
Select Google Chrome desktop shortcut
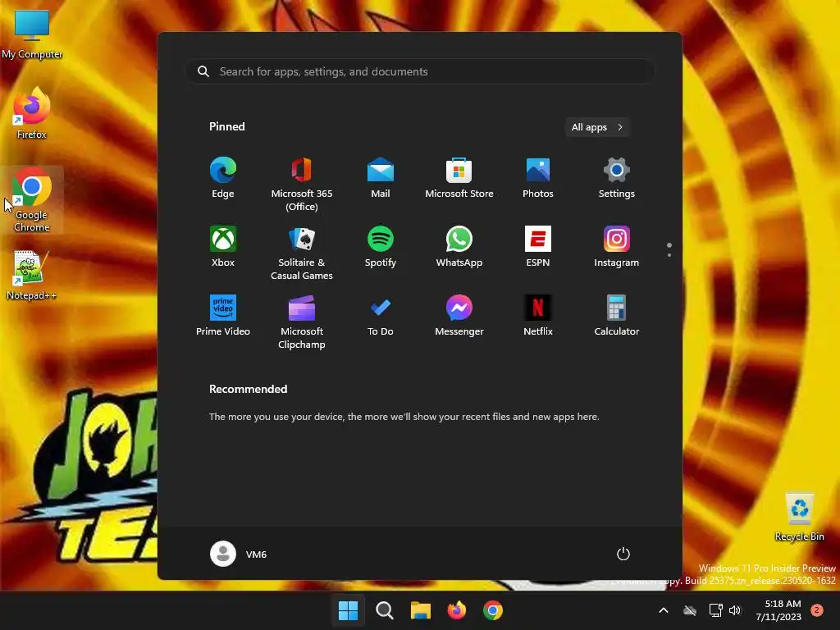tap(32, 200)
